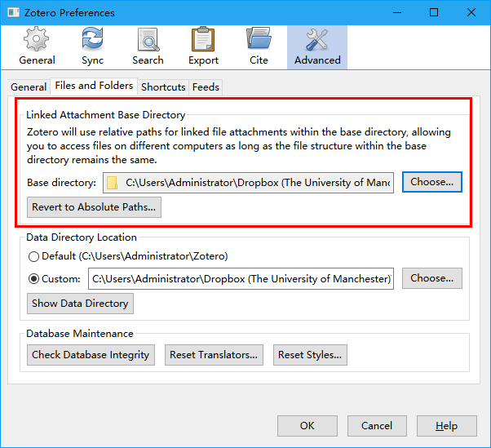Close the Zotero Preferences window

(x=471, y=12)
